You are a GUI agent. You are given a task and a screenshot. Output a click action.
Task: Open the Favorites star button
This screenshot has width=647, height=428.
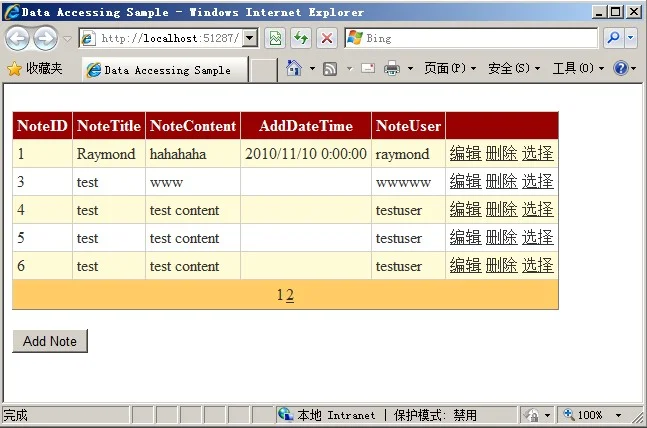(x=35, y=68)
